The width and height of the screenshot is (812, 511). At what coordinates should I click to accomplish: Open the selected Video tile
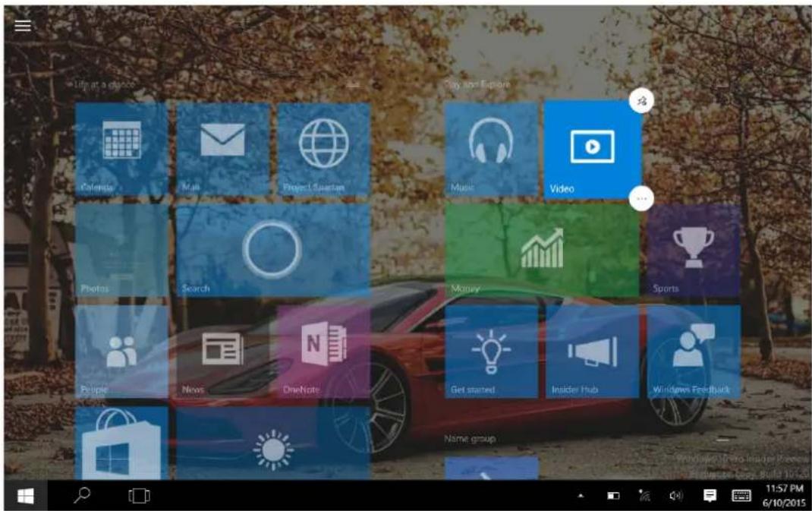[x=593, y=149]
